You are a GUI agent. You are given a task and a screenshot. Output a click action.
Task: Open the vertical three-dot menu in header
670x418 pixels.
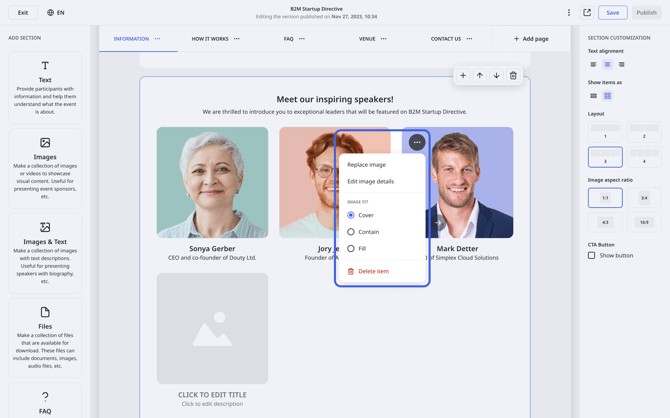tap(569, 12)
